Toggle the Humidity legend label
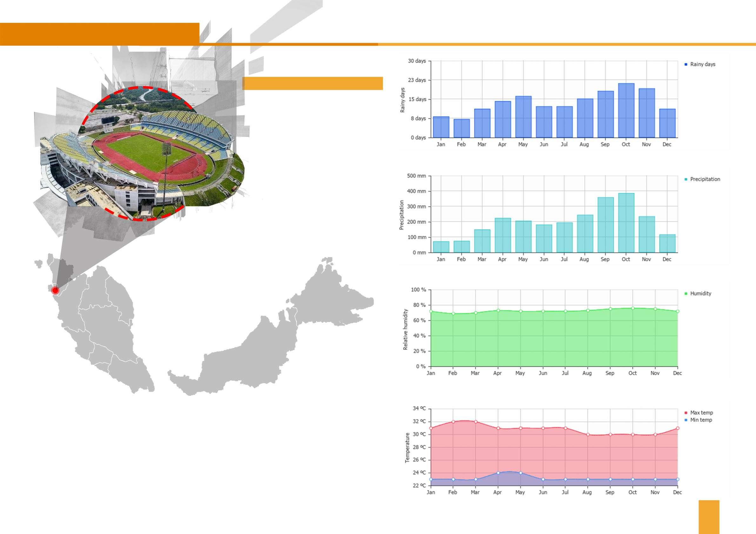Screen dimensions: 756x534 tap(700, 293)
